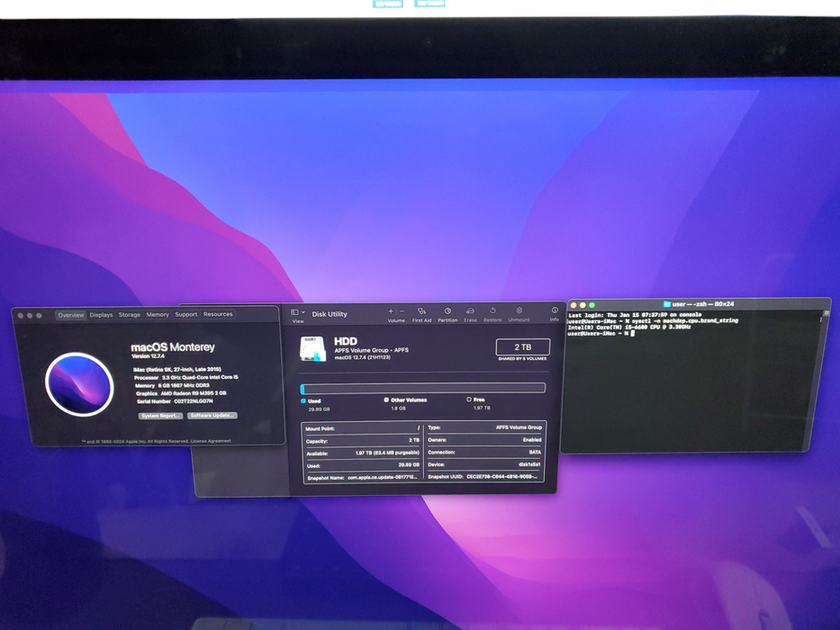Screen dimensions: 840x630
Task: Minimize the Terminal window with yellow button
Action: 583,305
